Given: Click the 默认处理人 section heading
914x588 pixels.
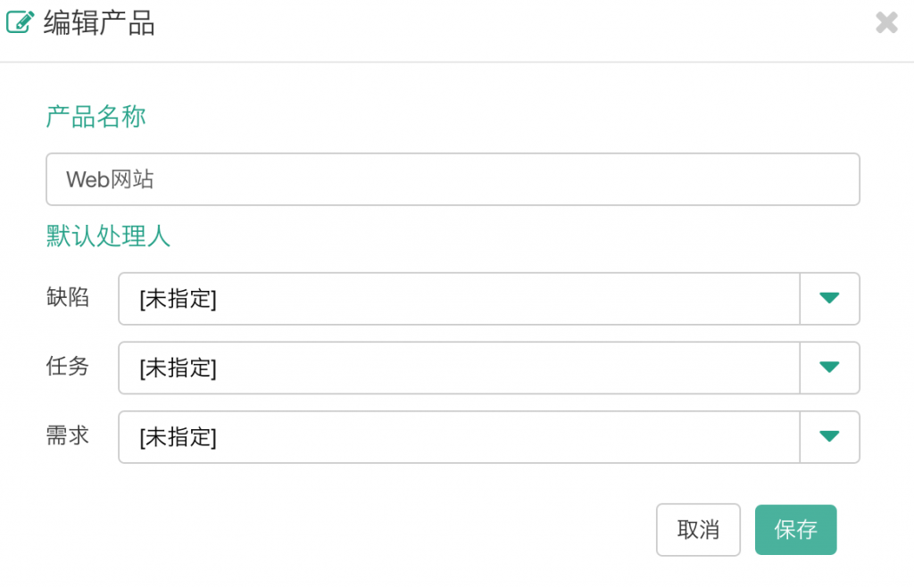Looking at the screenshot, I should tap(108, 236).
